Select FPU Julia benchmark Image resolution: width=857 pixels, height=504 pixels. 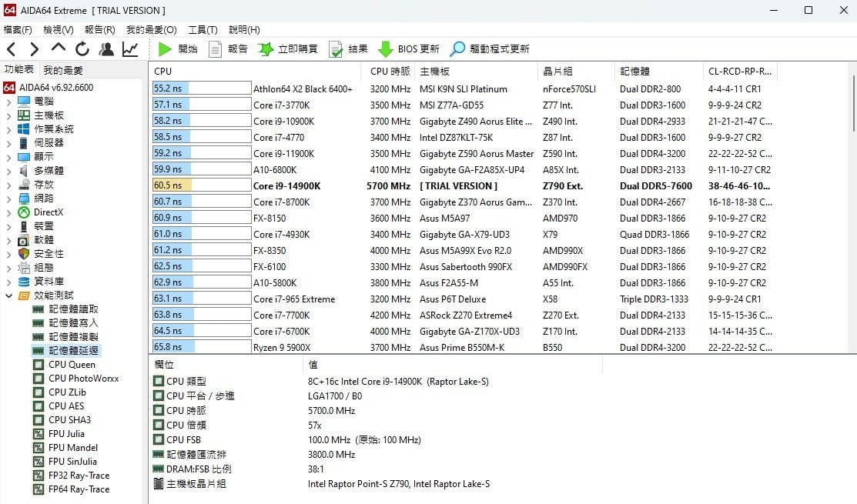pyautogui.click(x=66, y=433)
